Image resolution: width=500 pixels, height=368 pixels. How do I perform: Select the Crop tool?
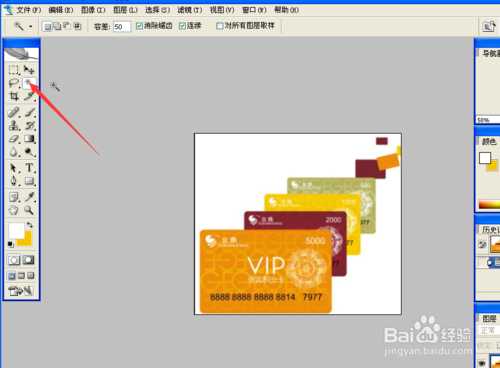point(14,97)
